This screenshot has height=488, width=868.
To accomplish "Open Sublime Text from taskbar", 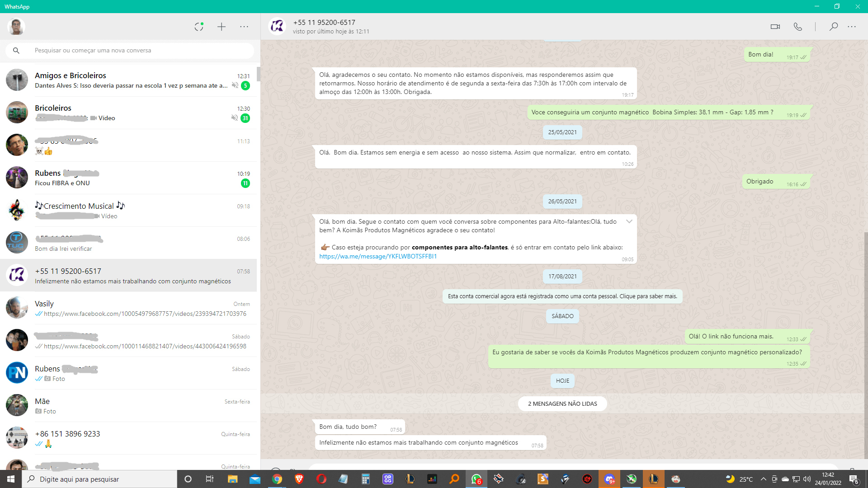I will [x=543, y=479].
